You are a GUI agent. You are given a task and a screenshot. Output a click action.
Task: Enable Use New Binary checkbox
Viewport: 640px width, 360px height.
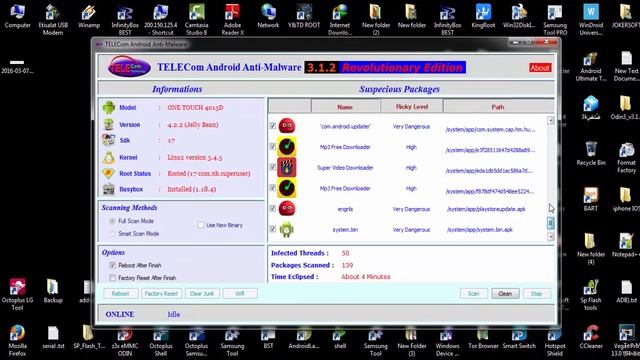(201, 225)
